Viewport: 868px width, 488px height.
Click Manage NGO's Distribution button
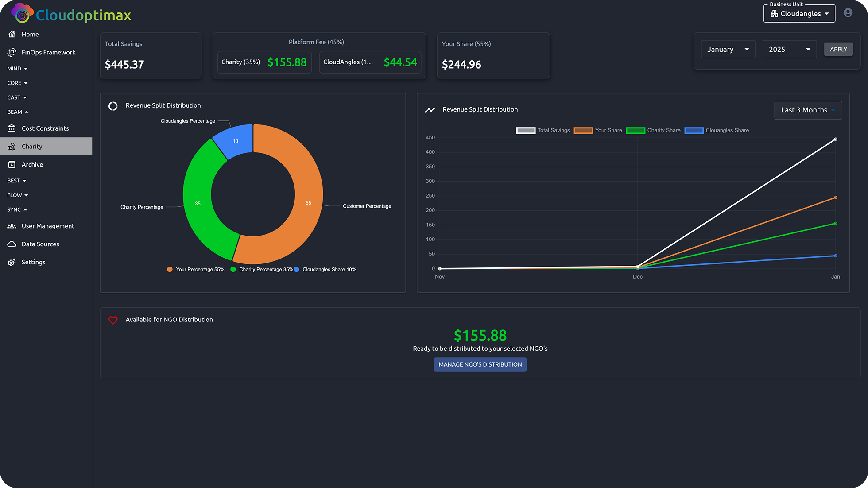480,365
